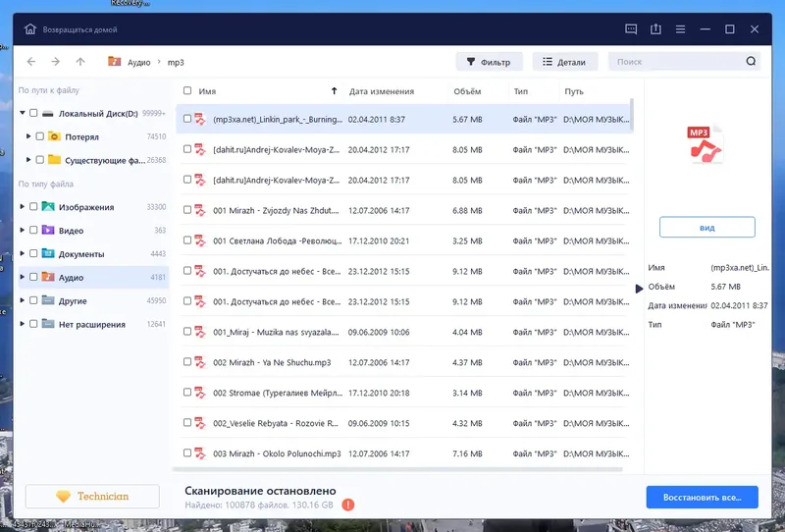The width and height of the screenshot is (785, 532).
Task: Check the Изображения category checkbox
Action: [x=33, y=206]
